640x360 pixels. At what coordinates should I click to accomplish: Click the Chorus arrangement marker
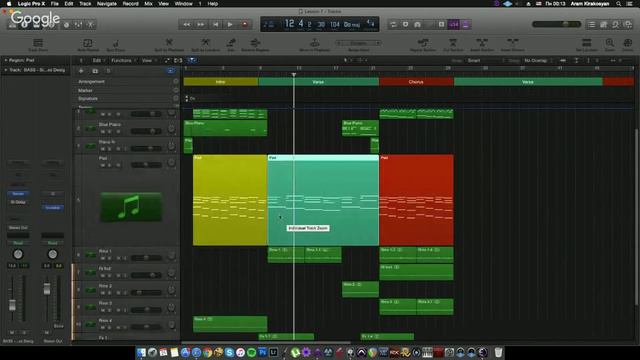point(416,82)
